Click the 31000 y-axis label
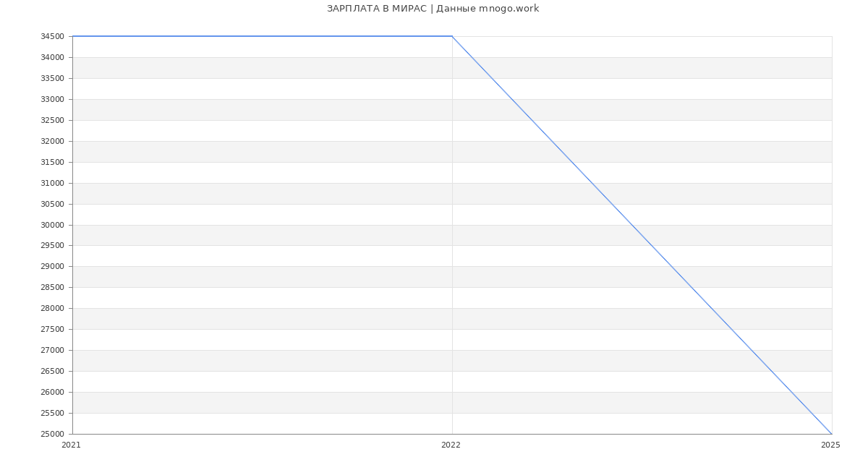The height and width of the screenshot is (470, 868). coord(52,183)
